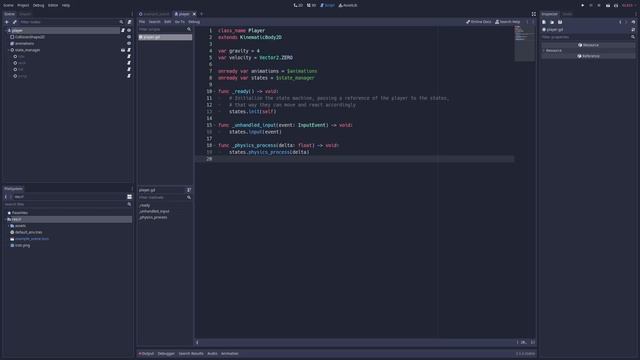Instance a child scene with the link icon
Viewport: 640px width, 360px height.
coord(15,22)
